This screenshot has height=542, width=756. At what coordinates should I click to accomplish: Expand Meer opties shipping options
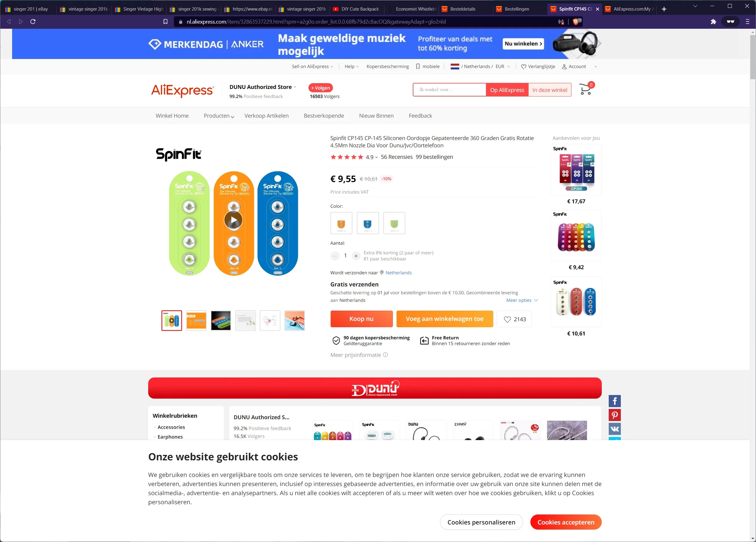click(x=522, y=300)
